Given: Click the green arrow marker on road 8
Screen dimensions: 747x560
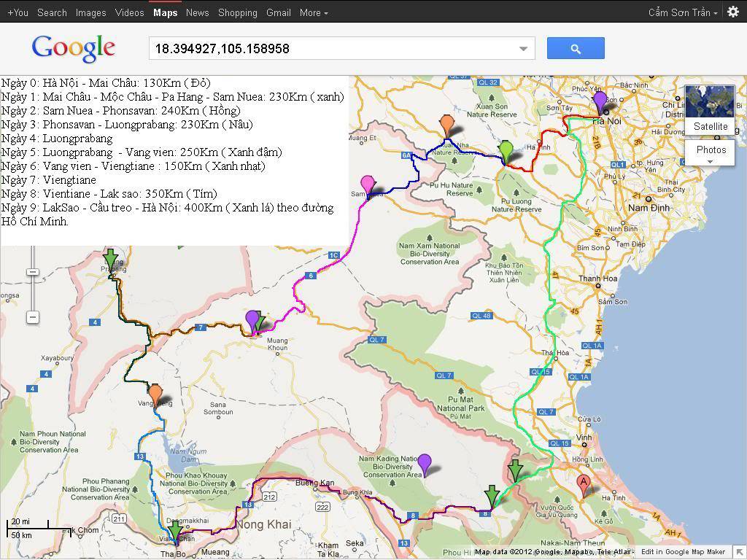Looking at the screenshot, I should tap(492, 497).
